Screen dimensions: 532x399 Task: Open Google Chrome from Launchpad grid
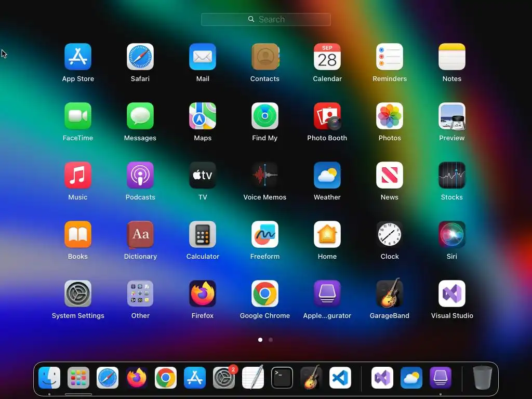point(265,294)
